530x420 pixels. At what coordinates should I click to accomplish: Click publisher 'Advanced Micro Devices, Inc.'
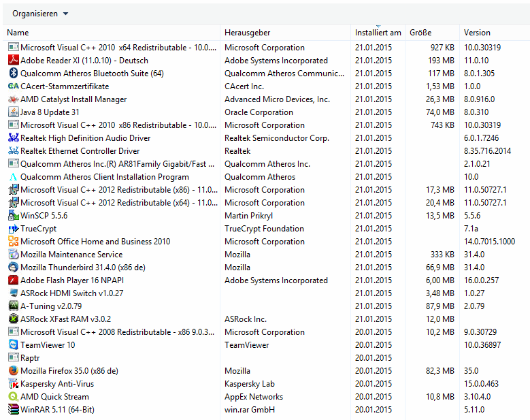click(277, 99)
